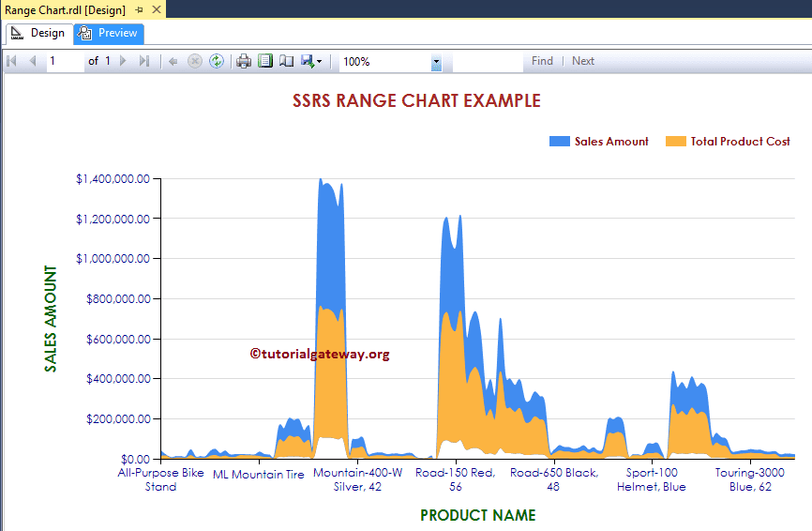Open the export save dropdown
Viewport: 812px width, 531px height.
[x=311, y=61]
